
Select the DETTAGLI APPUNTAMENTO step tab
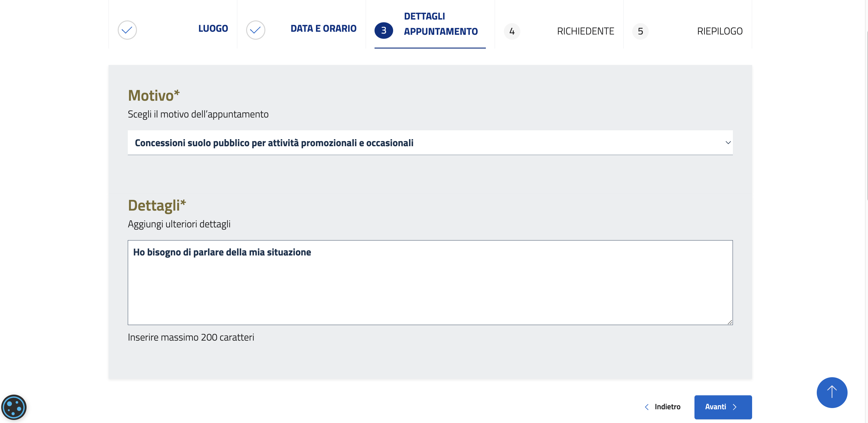(x=440, y=24)
